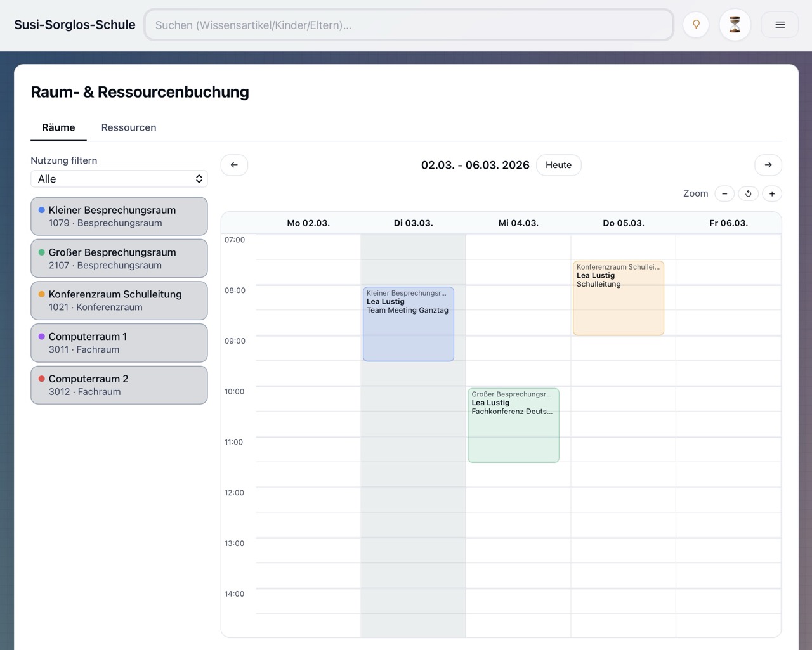Screen dimensions: 812x650
Task: Zoom in with the plus button
Action: (771, 193)
